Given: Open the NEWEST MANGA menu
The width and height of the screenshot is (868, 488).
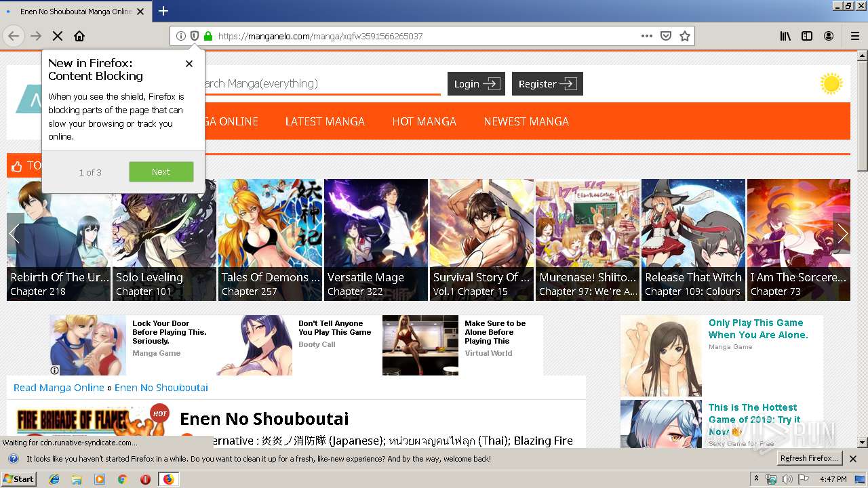Looking at the screenshot, I should point(526,121).
